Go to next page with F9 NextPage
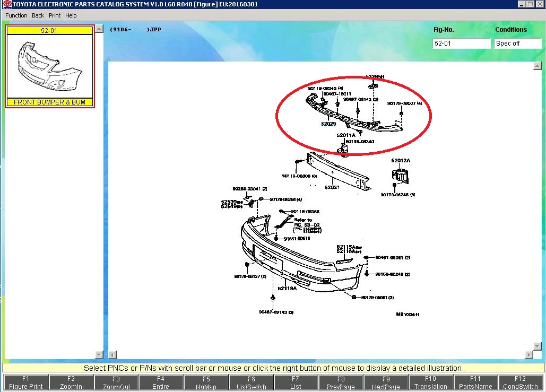This screenshot has height=392, width=546. point(386,382)
